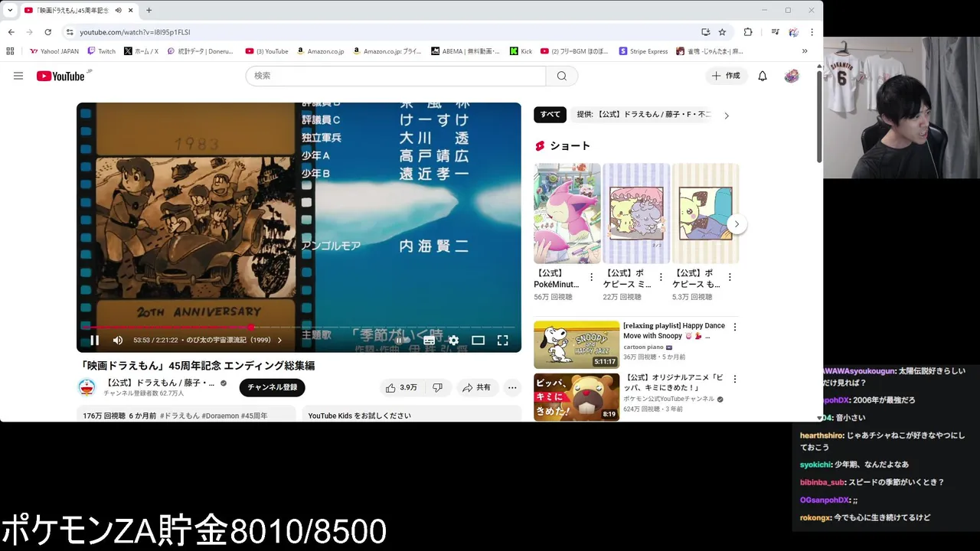
Task: Open options for ポケピース ミ... short
Action: coord(661,277)
